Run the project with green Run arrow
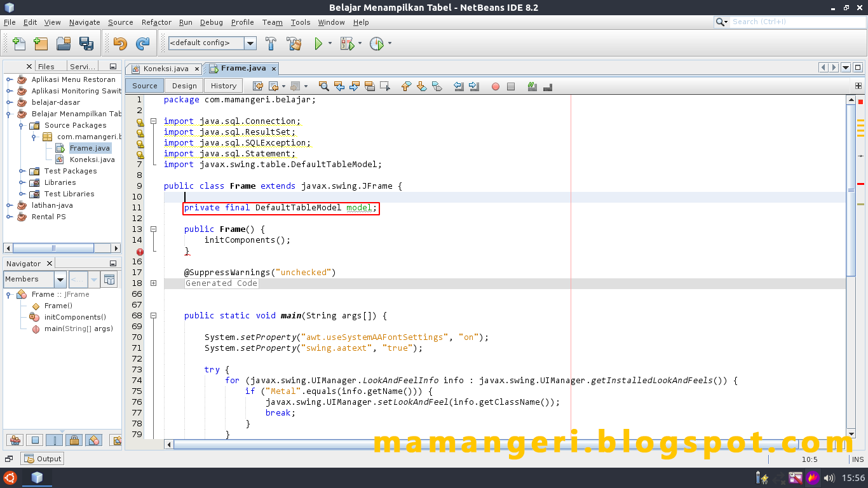 click(320, 43)
